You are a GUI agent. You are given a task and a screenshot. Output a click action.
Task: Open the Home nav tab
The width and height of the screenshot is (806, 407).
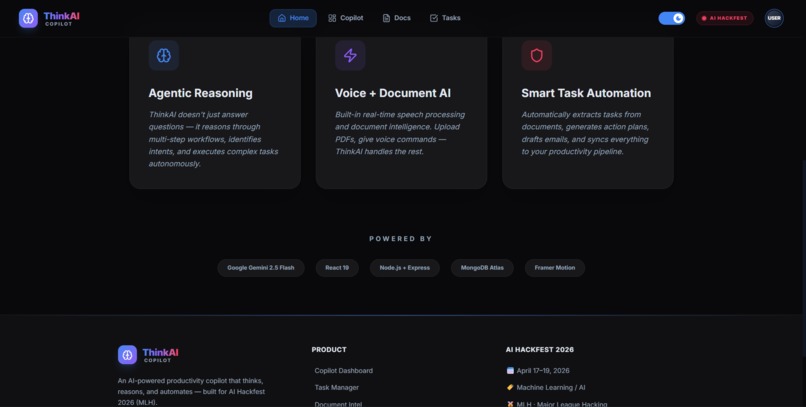point(293,18)
